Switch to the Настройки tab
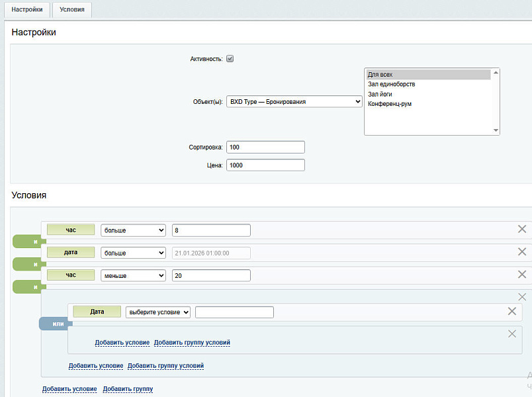This screenshot has width=532, height=397. point(27,9)
